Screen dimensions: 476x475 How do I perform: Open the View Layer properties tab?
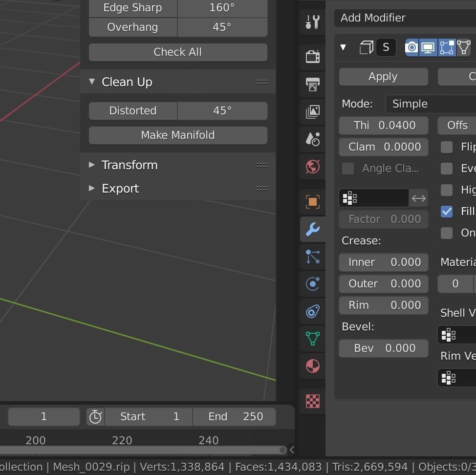[x=313, y=111]
